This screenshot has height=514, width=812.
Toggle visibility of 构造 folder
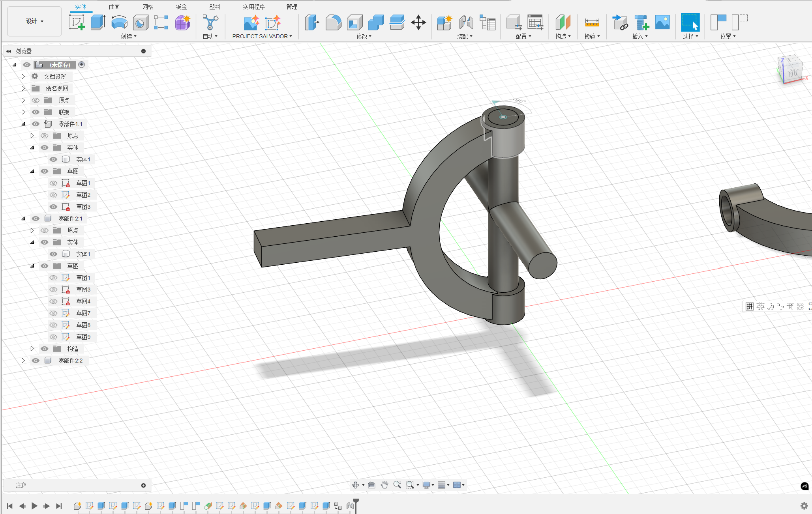point(45,349)
